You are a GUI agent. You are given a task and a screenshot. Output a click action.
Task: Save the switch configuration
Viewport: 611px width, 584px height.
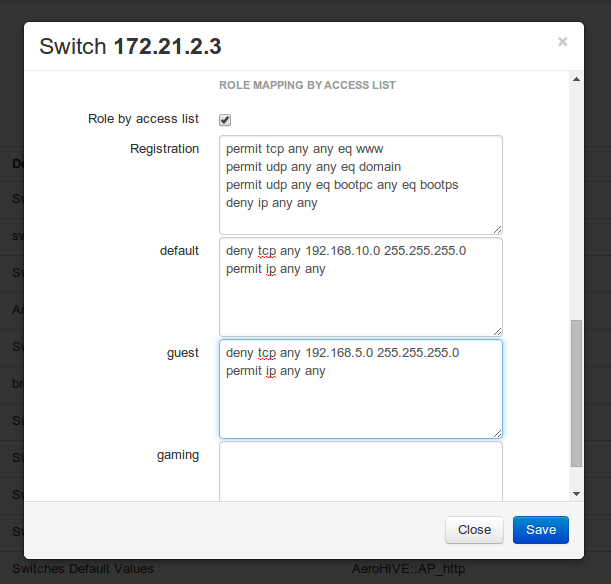click(540, 530)
